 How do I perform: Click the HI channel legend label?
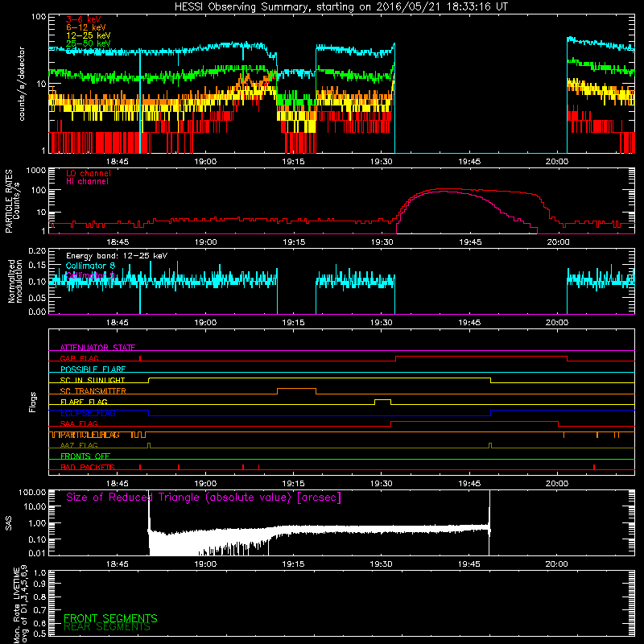pos(88,182)
